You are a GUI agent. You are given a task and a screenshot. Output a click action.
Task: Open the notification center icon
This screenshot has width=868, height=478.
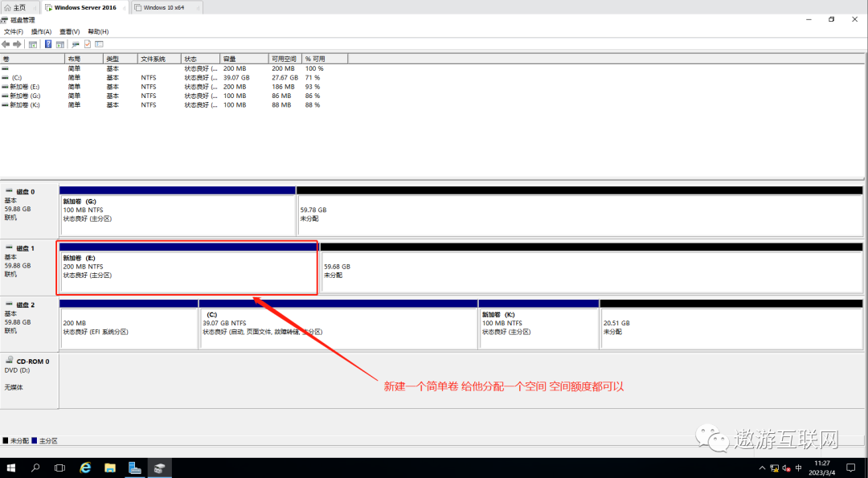(x=851, y=468)
